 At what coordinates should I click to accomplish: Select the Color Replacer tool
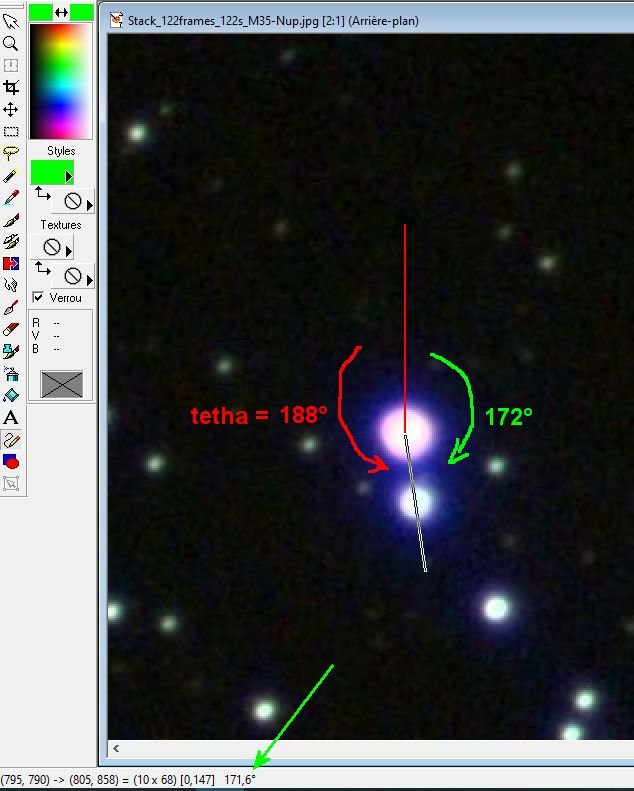click(x=11, y=263)
